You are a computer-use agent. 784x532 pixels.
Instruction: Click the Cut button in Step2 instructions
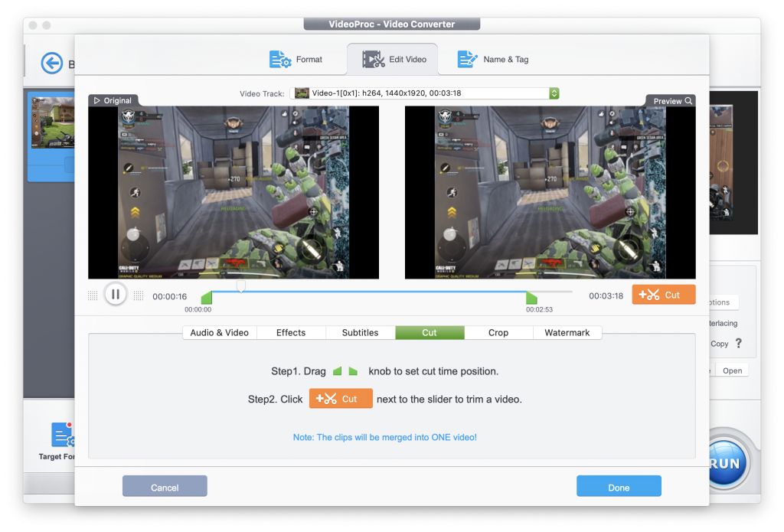(x=341, y=399)
